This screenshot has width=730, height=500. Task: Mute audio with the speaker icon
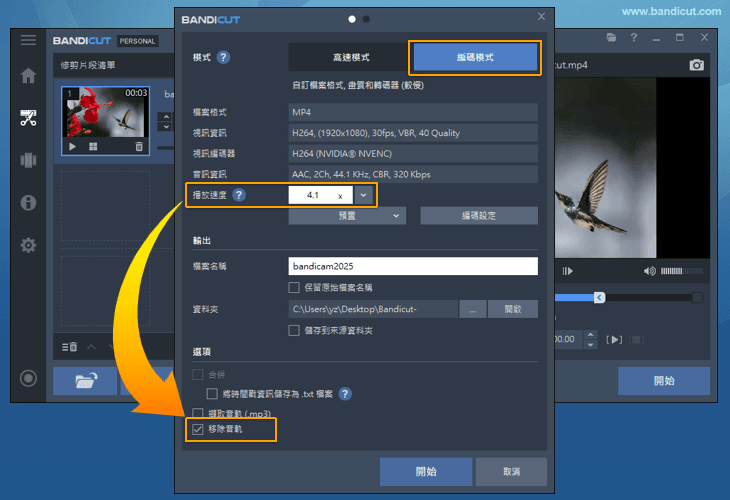click(649, 271)
